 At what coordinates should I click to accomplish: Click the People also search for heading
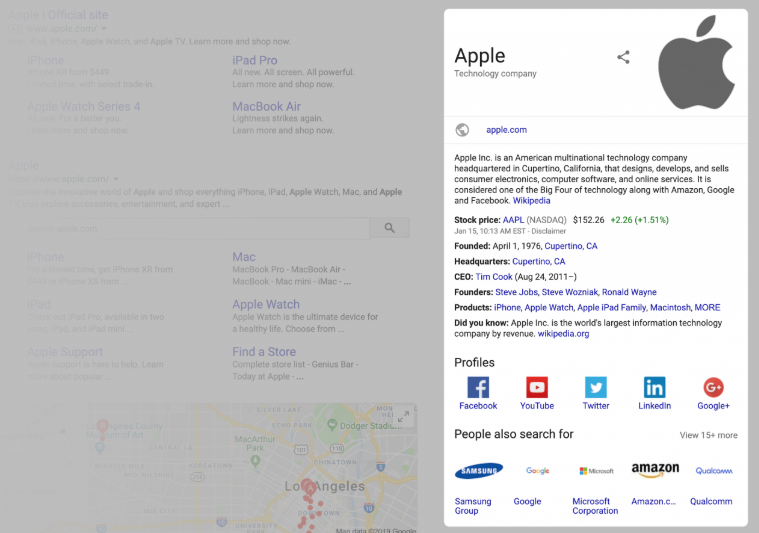514,434
